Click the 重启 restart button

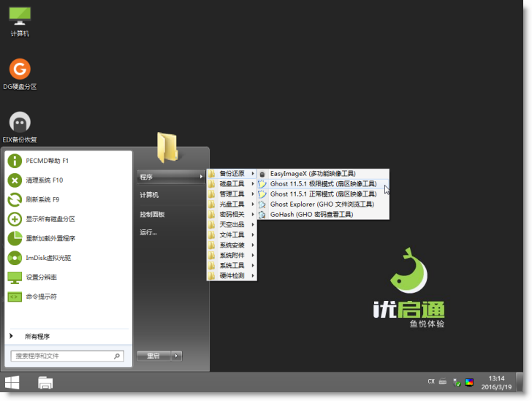(153, 356)
